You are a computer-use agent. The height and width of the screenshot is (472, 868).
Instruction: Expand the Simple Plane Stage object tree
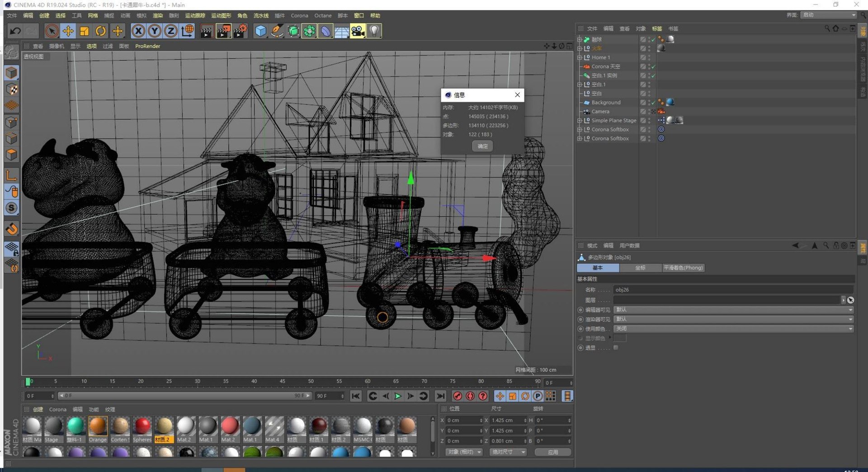(x=580, y=121)
